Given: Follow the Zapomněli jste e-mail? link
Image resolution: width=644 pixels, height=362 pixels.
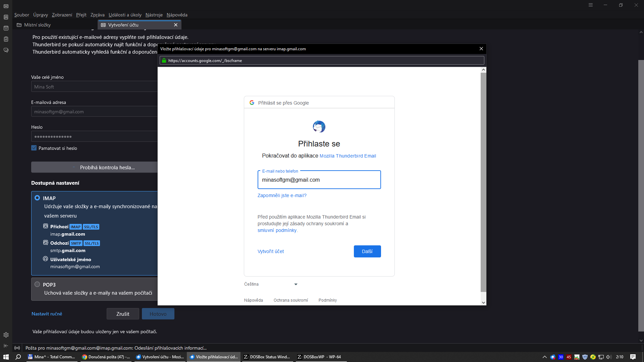Looking at the screenshot, I should [282, 195].
